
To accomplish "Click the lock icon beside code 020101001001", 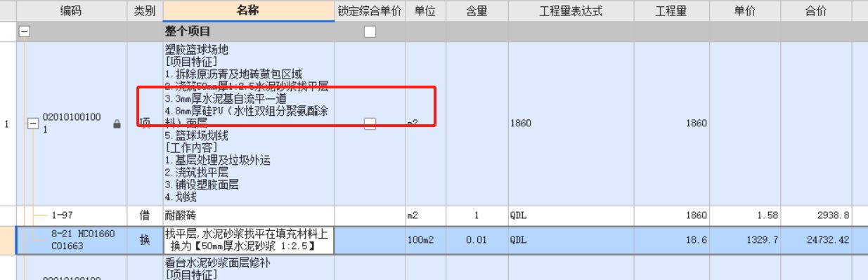I will (117, 124).
